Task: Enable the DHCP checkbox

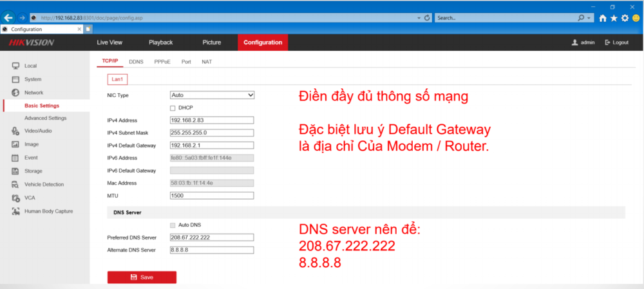Action: 173,108
